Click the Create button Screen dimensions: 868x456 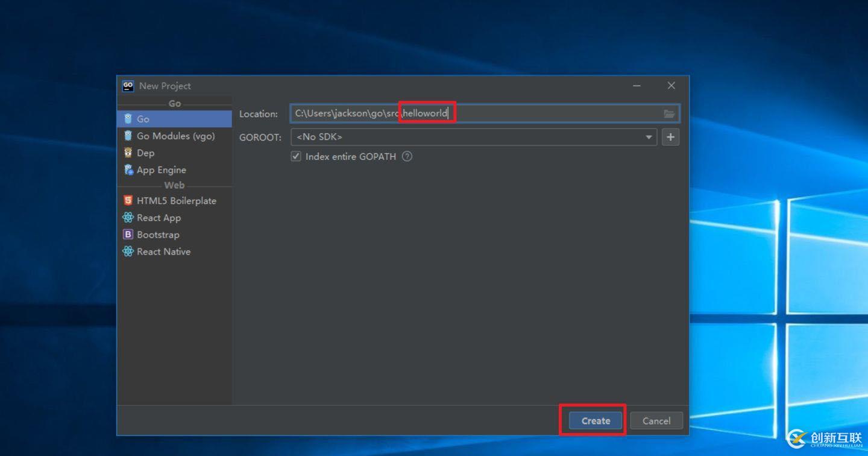point(596,420)
